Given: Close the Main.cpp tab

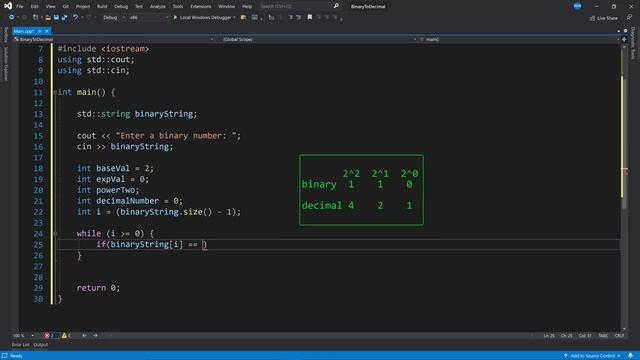Looking at the screenshot, I should point(47,31).
